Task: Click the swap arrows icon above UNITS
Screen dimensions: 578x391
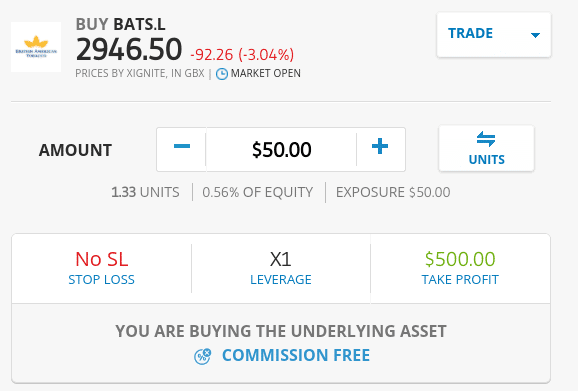Action: pos(486,139)
